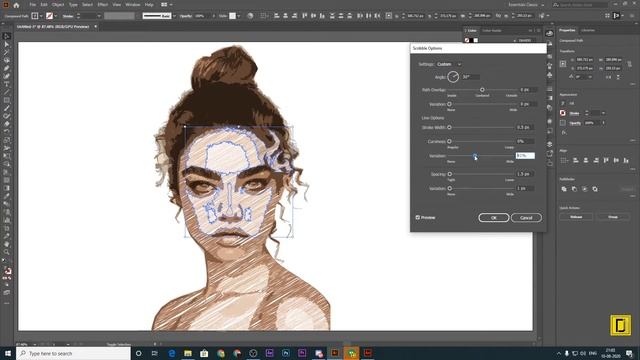Image resolution: width=640 pixels, height=360 pixels.
Task: Click the Spacing slider handle
Action: point(449,174)
